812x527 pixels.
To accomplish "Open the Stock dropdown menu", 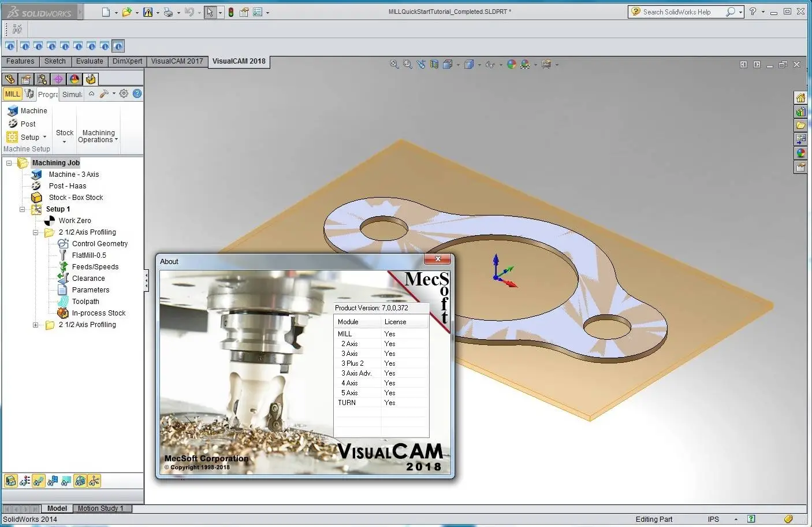I will (64, 136).
